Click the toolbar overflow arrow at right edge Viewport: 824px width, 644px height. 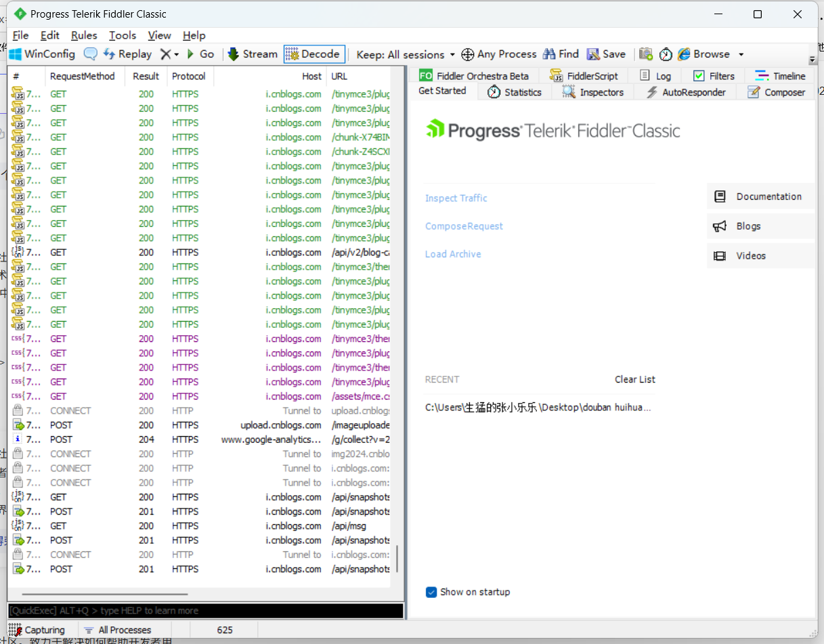coord(812,60)
